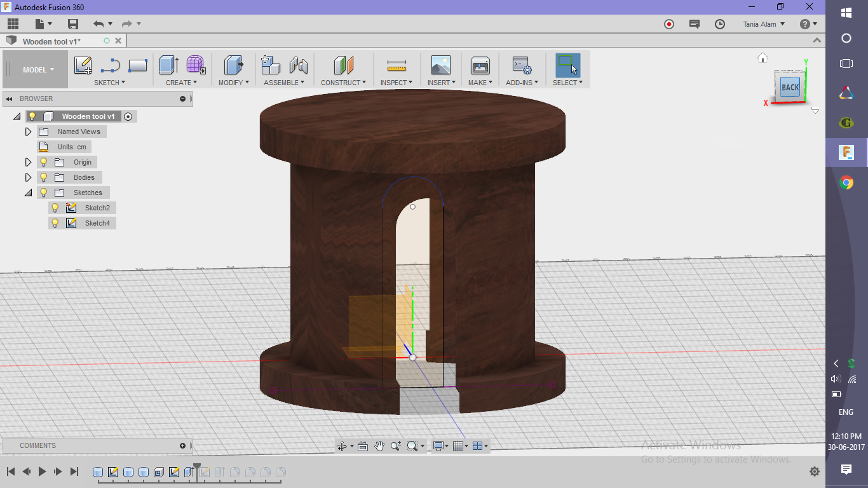
Task: Collapse the Sketches folder
Action: coord(28,193)
